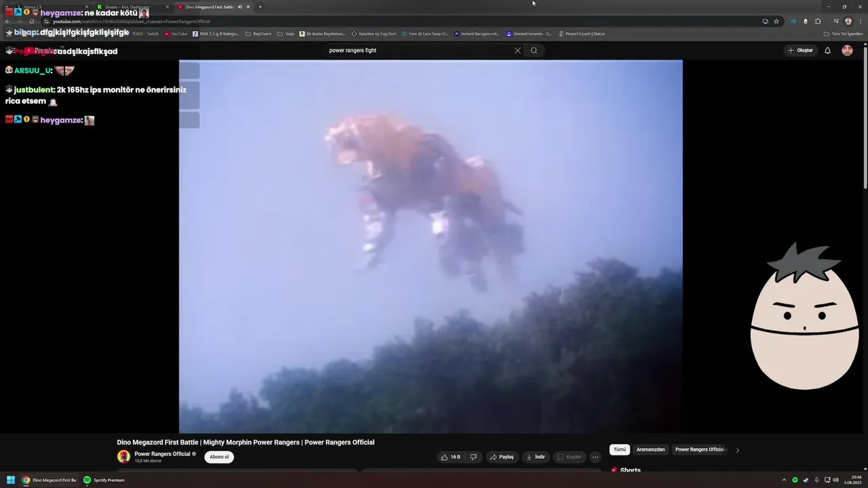Click the Kaydet save button
868x488 pixels.
pyautogui.click(x=570, y=457)
